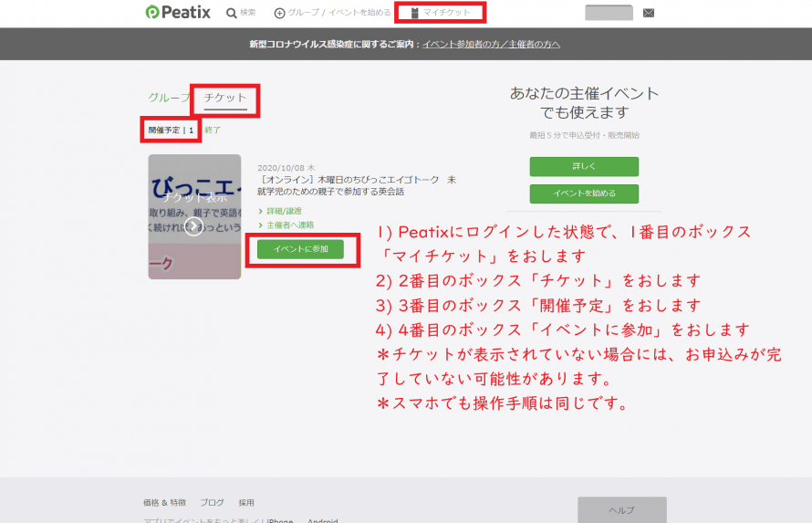Viewport: 812px width, 523px height.
Task: Click 2020/10/08 木 date text
Action: click(286, 168)
